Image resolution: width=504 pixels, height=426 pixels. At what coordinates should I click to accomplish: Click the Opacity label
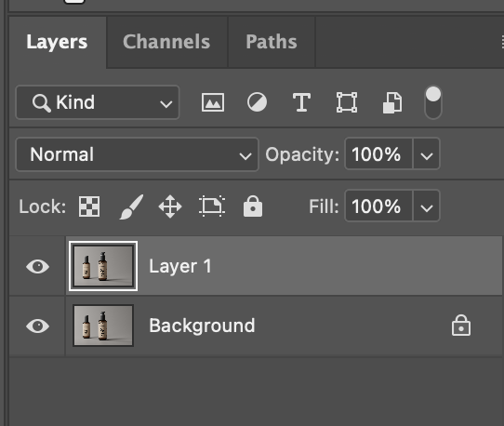click(302, 154)
